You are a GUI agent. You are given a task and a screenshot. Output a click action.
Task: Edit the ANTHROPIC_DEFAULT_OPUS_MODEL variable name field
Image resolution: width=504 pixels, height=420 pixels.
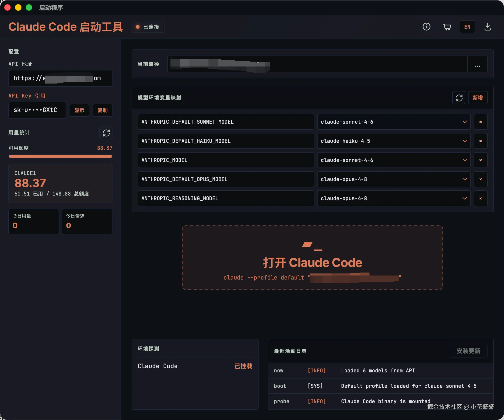tap(226, 179)
